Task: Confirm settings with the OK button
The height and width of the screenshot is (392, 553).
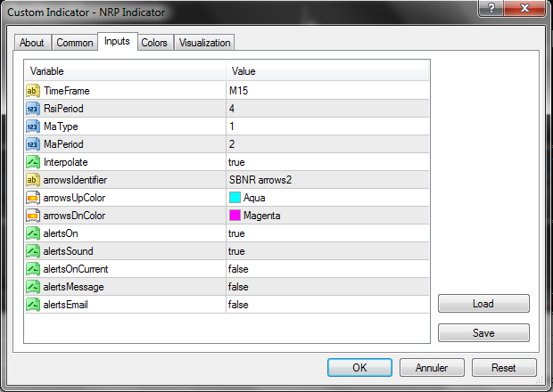Action: 359,367
